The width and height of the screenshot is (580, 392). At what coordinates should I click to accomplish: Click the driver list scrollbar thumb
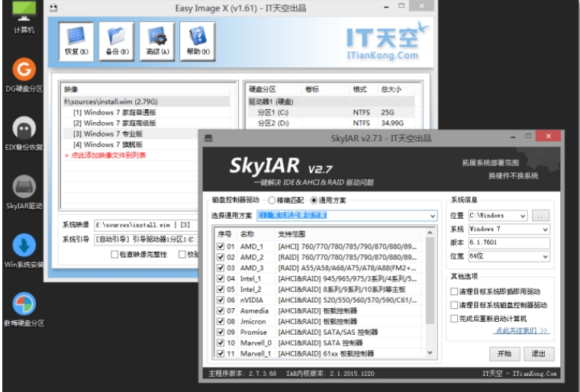tap(430, 281)
